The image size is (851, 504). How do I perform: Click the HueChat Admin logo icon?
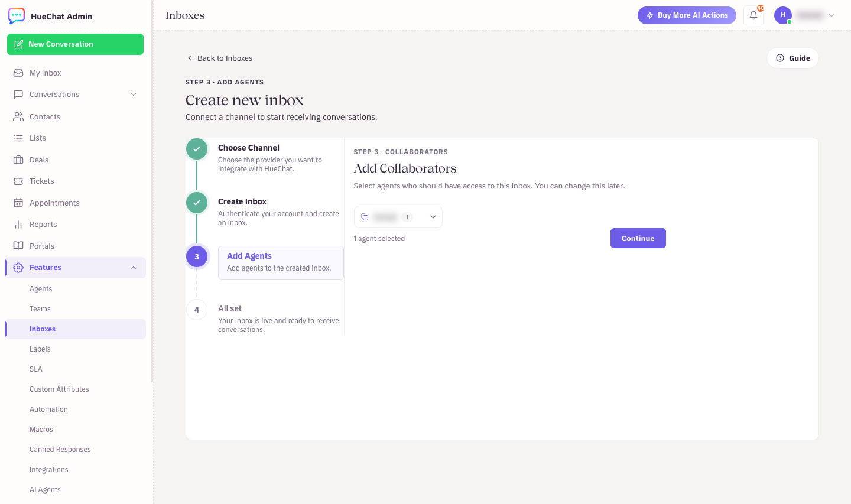pos(17,16)
